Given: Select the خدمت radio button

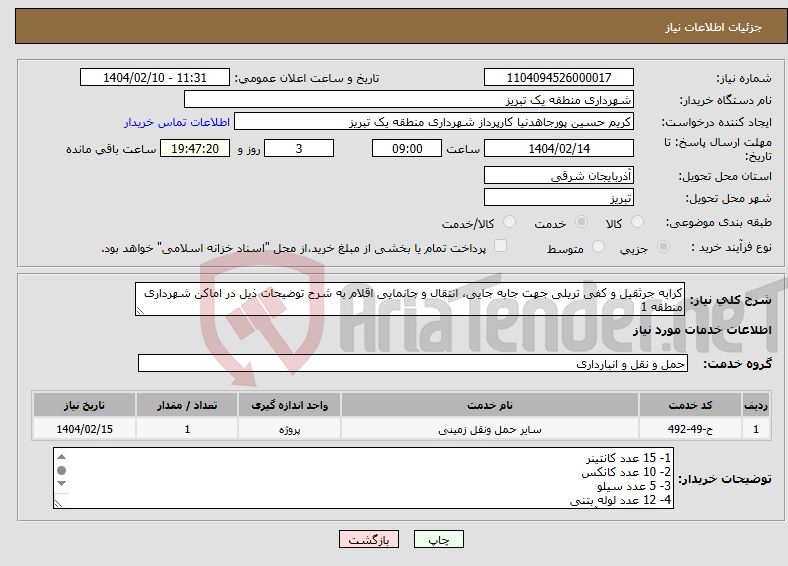Looking at the screenshot, I should tap(581, 222).
